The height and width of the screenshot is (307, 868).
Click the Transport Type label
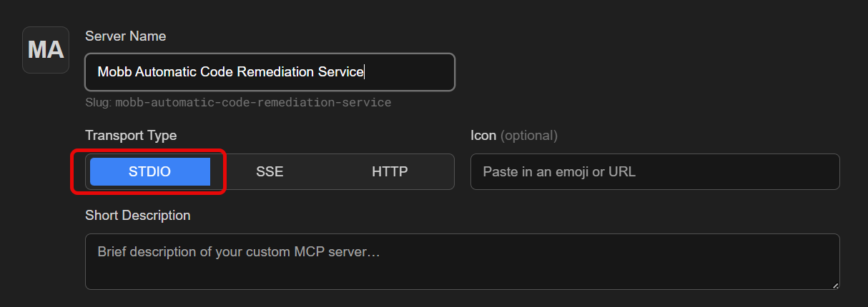pos(131,135)
